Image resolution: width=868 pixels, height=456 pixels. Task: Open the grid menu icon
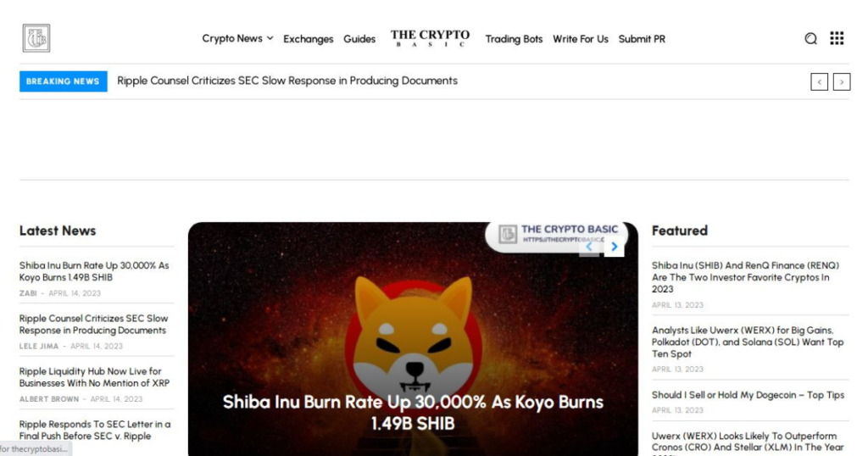(837, 38)
